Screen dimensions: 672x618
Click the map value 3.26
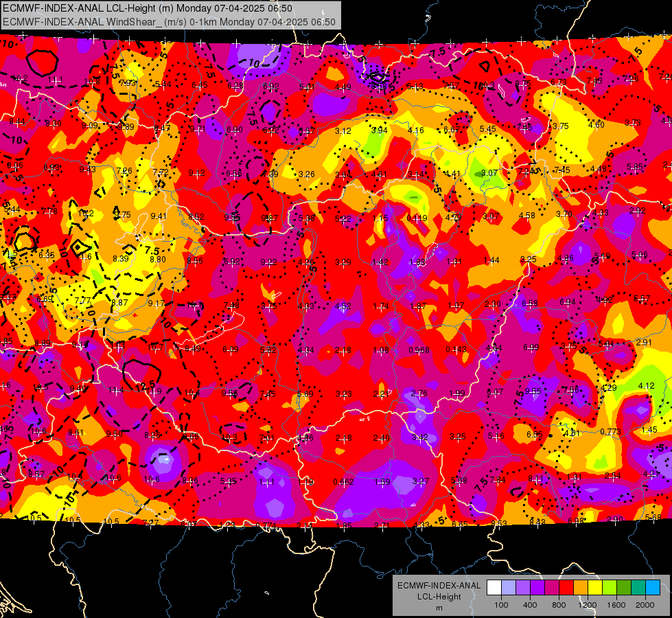[307, 174]
